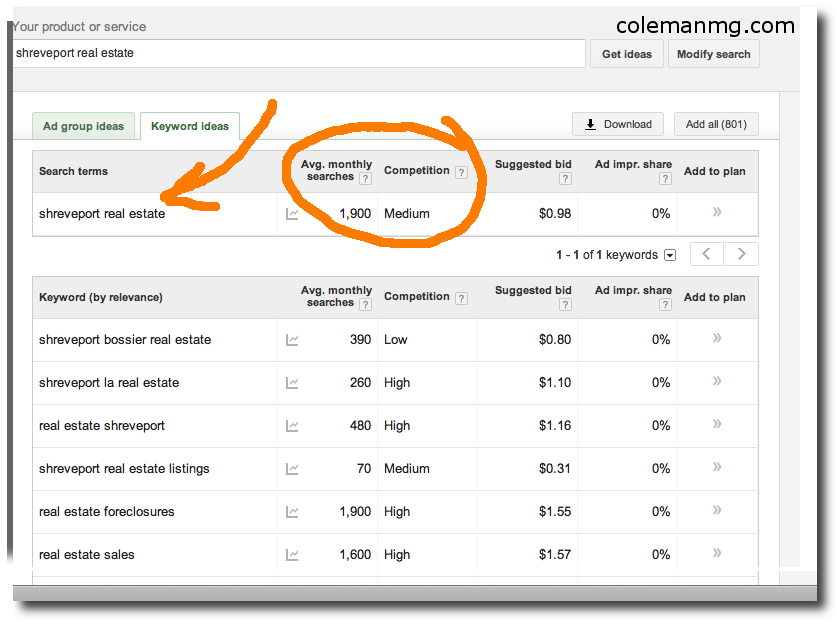Image resolution: width=840 pixels, height=624 pixels.
Task: Select keyword 'shreveport real estate listings'
Action: (x=124, y=469)
